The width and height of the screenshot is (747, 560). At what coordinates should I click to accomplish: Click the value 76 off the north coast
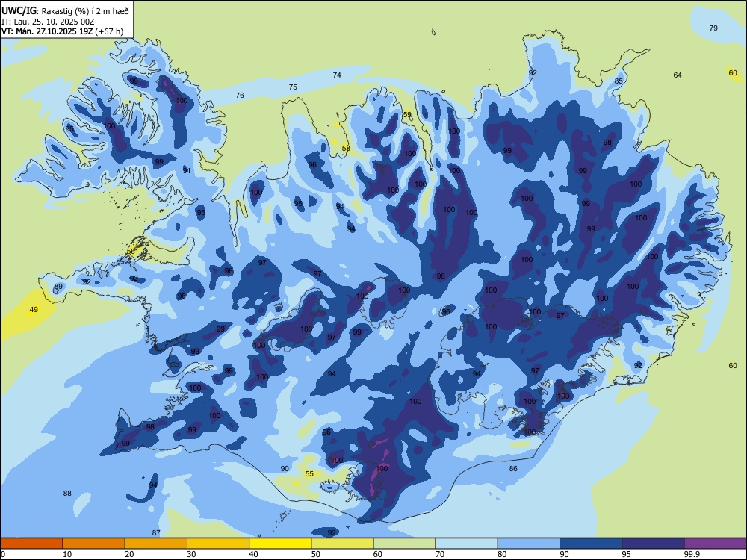click(240, 96)
